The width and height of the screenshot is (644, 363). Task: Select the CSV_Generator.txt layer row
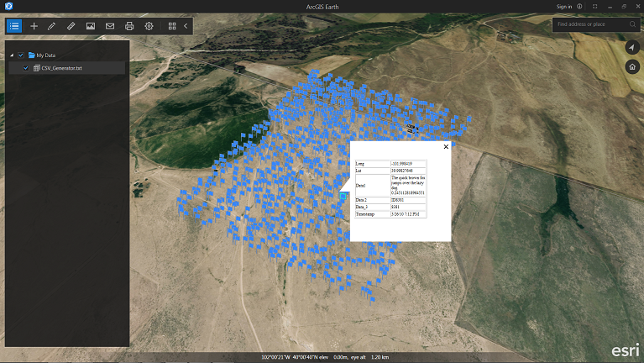click(66, 68)
